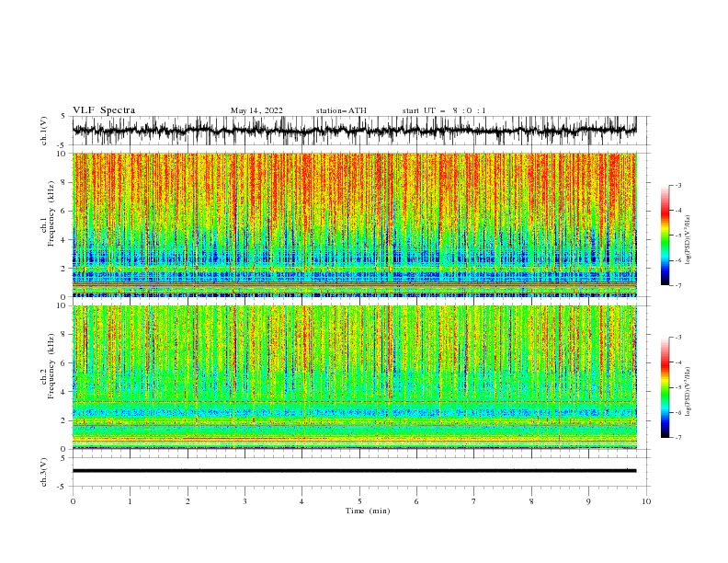Click the '2' kHz tick on the ch.1 frequency axis
The image size is (728, 563).
click(64, 268)
